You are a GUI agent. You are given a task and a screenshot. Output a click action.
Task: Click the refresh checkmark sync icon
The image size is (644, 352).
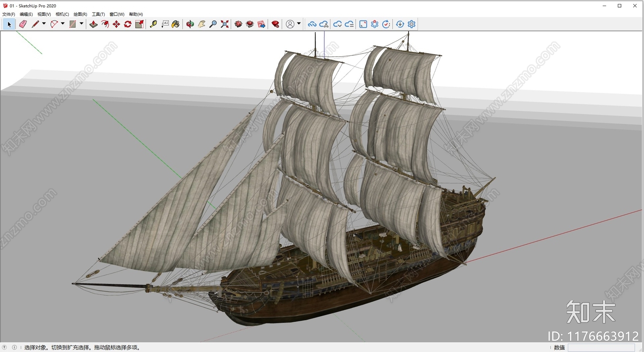coord(386,25)
